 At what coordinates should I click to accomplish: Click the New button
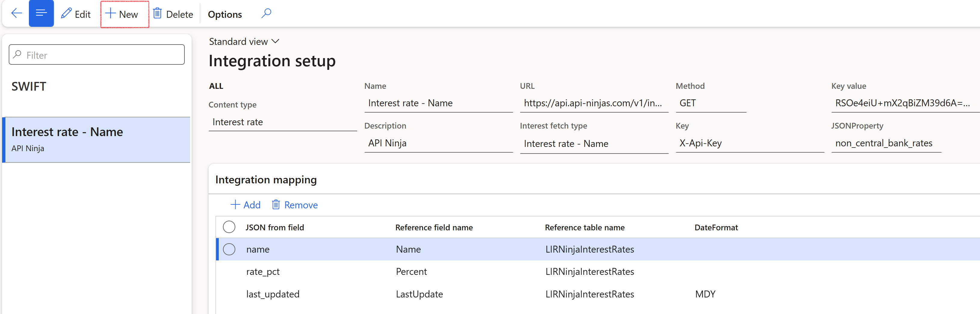point(124,14)
